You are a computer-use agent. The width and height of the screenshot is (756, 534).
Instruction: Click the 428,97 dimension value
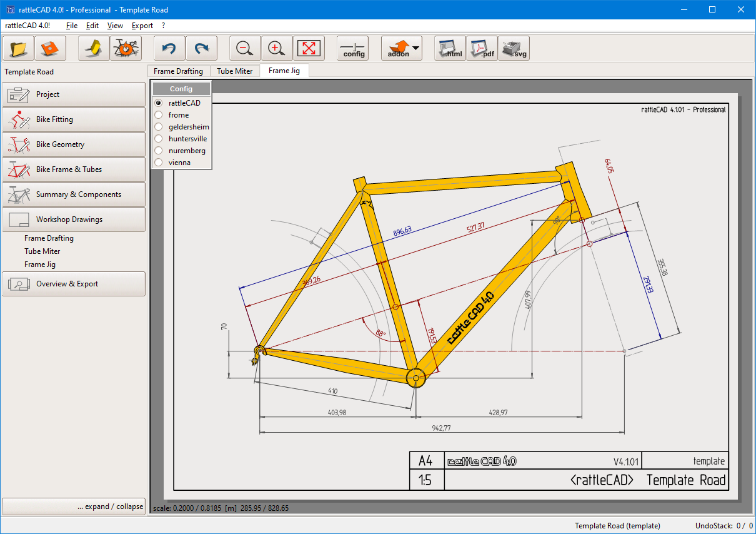click(x=498, y=411)
